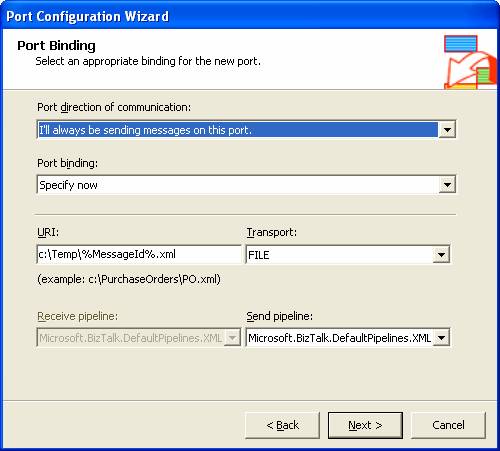Screen dimensions: 500x451
Task: Click the 'Transport:' label
Action: point(272,232)
